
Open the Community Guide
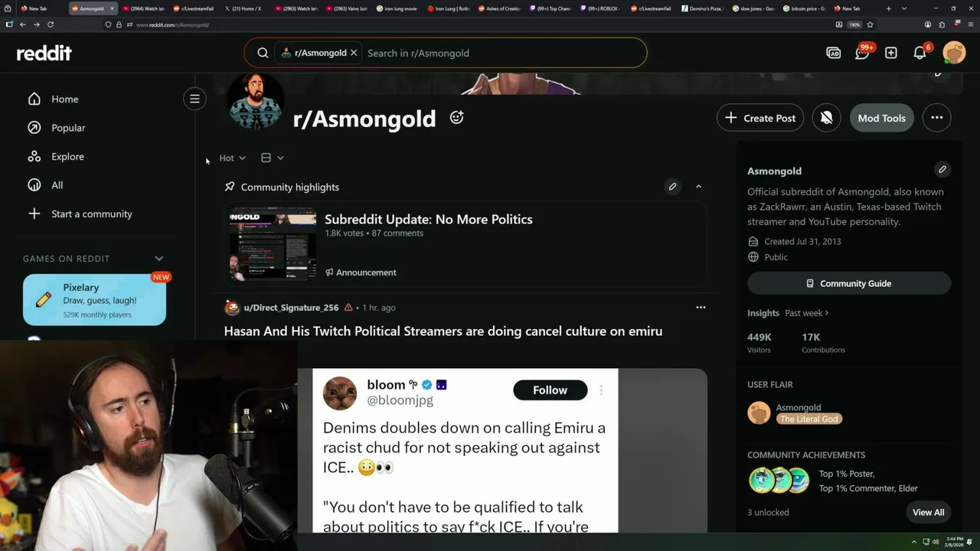pos(849,283)
